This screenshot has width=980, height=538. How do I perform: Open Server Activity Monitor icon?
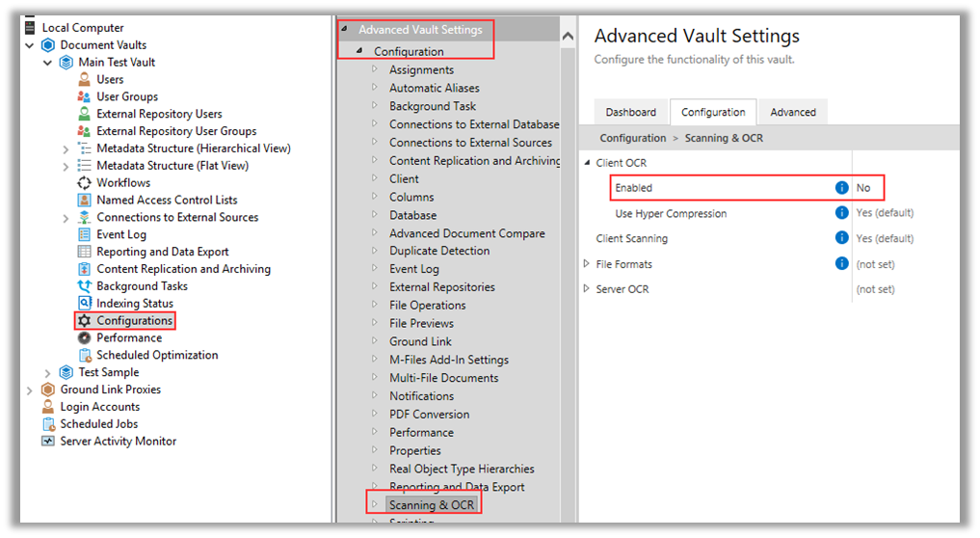pyautogui.click(x=48, y=441)
